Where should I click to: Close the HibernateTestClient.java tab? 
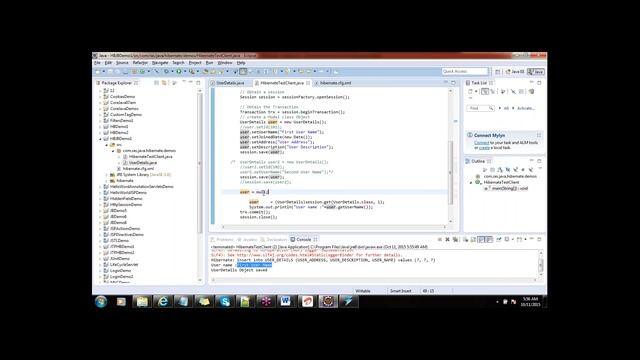(308, 83)
